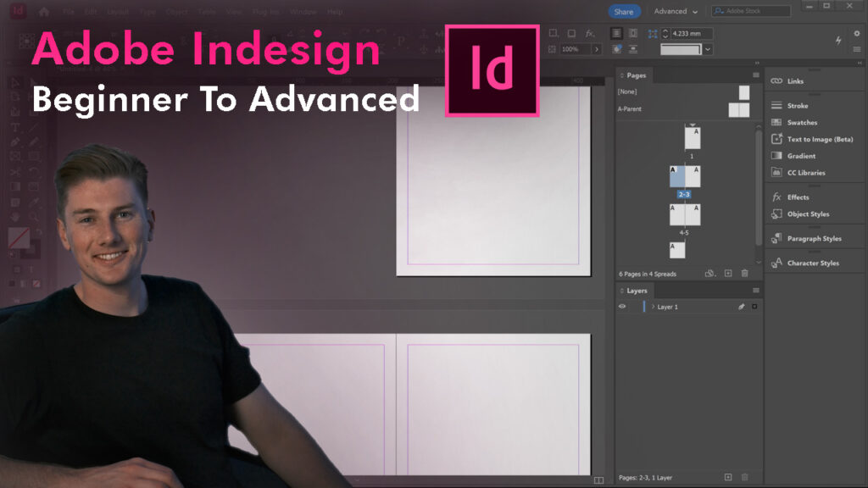Toggle the Pages panel collapse arrows on tab
Image resolution: width=868 pixels, height=488 pixels.
[621, 75]
